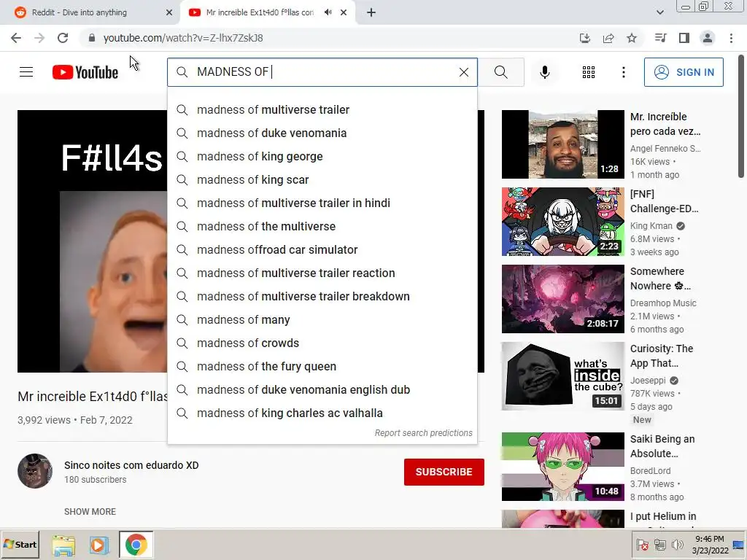The image size is (747, 560).
Task: Open system tray volume icon
Action: click(x=677, y=544)
